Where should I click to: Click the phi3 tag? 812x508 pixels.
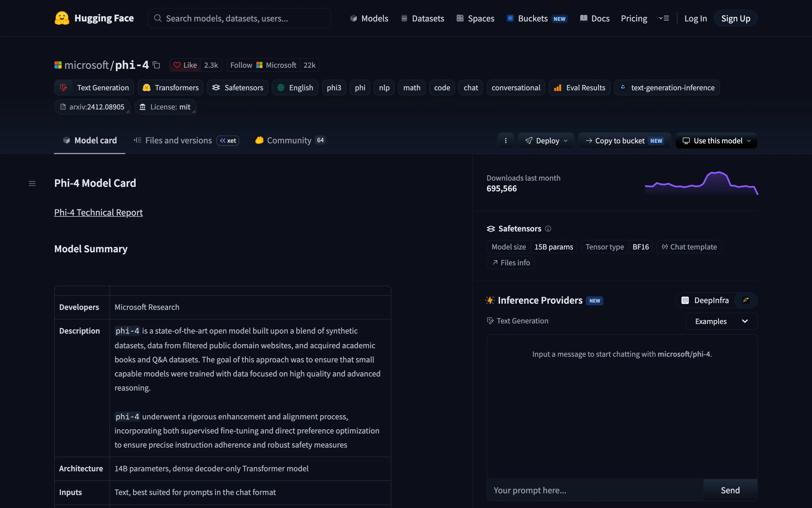click(334, 88)
